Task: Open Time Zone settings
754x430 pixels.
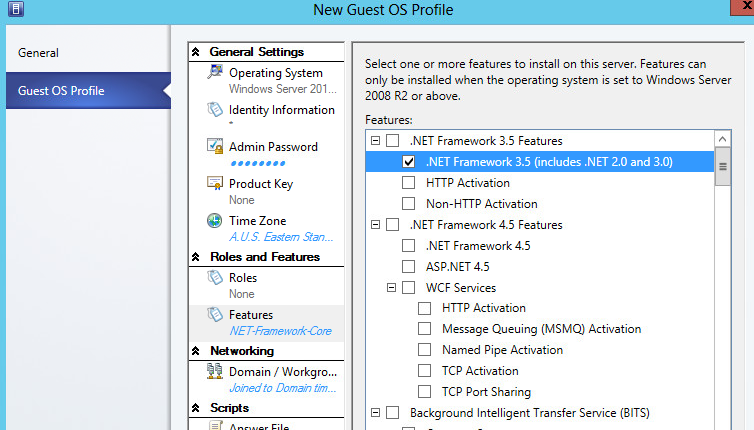Action: 267,228
